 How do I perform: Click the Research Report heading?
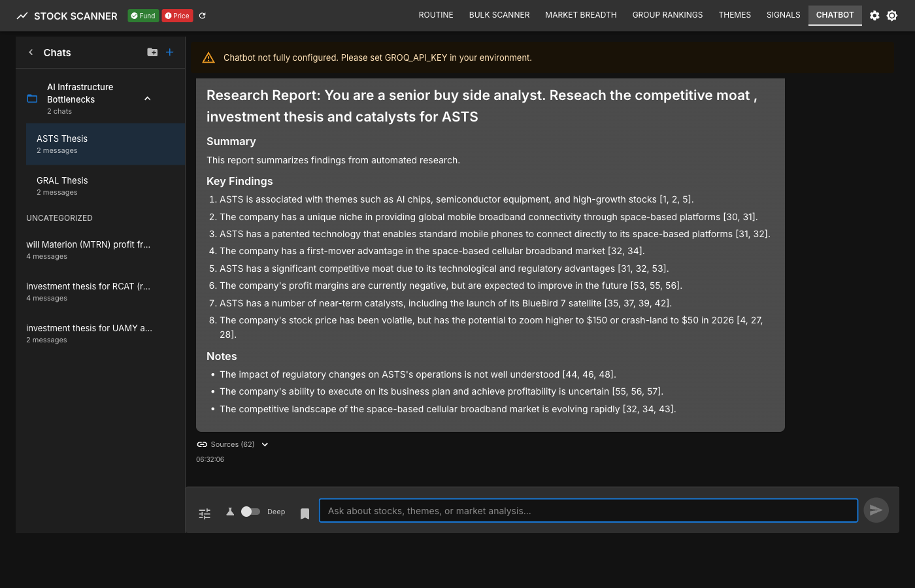[x=482, y=106]
